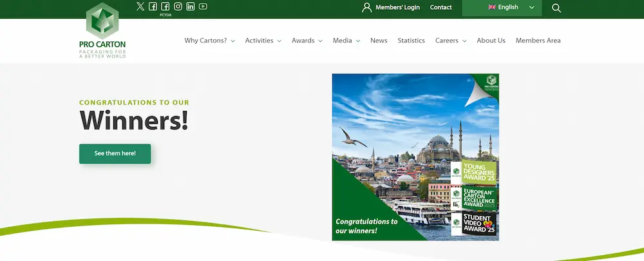Image resolution: width=644 pixels, height=261 pixels.
Task: Click the 'CONGRATULATIONS TO OUR' green text
Action: point(135,102)
